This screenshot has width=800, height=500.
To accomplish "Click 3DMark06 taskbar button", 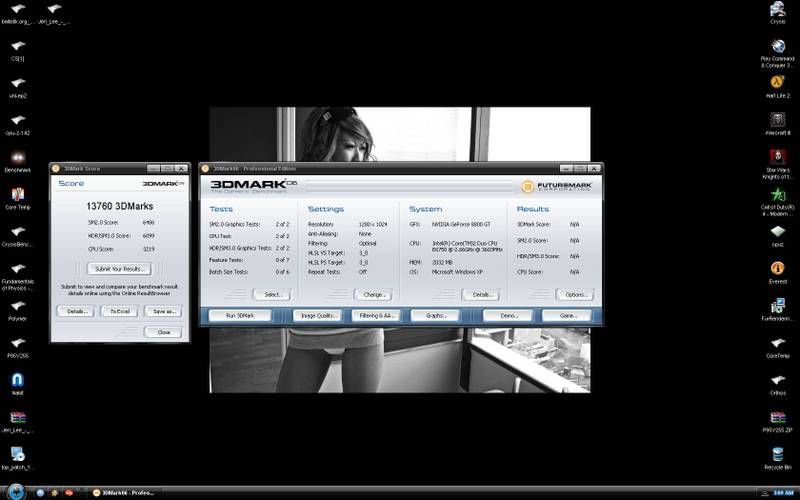I will 124,493.
